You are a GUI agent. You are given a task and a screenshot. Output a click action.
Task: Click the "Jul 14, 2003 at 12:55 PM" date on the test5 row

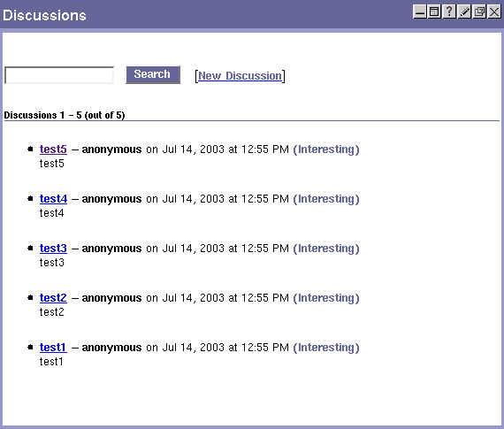coord(225,149)
